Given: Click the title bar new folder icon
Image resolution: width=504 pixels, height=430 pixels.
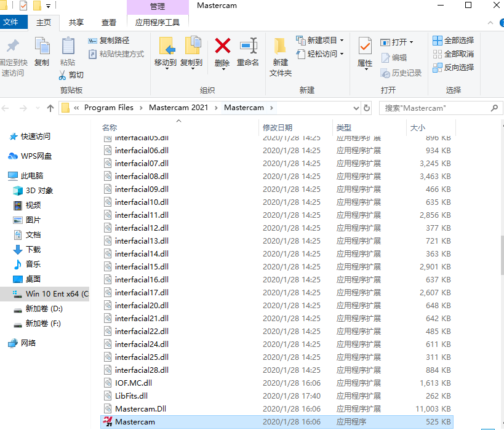Looking at the screenshot, I should pyautogui.click(x=38, y=6).
